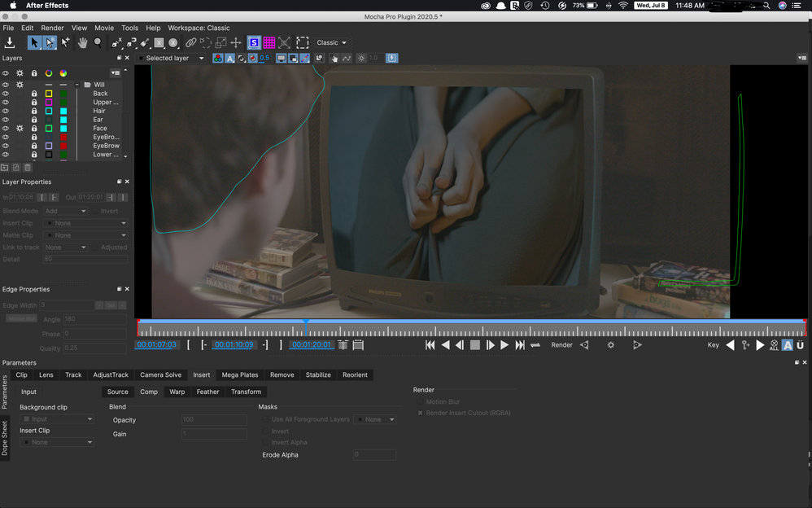Toggle visibility of the Face layer
Image resolution: width=812 pixels, height=508 pixels.
coord(5,129)
